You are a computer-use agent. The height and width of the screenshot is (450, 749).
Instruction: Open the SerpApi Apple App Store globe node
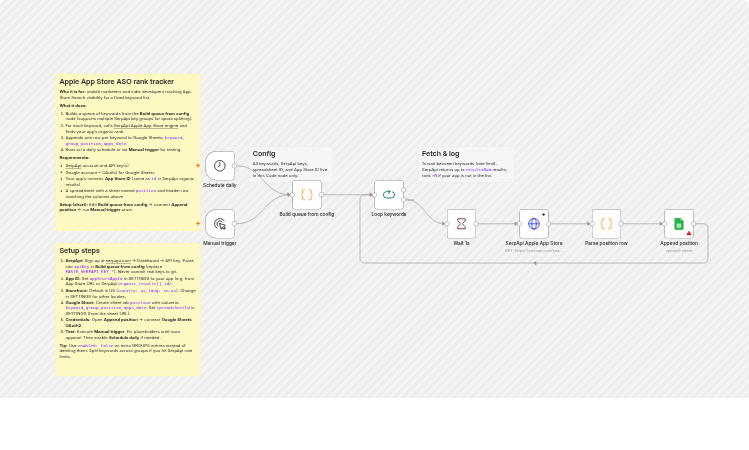(534, 224)
